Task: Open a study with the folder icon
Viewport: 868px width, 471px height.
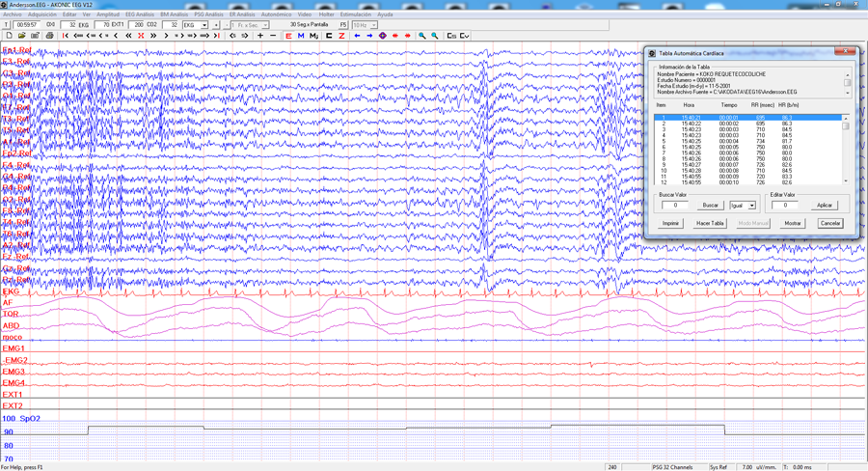Action: pyautogui.click(x=22, y=36)
